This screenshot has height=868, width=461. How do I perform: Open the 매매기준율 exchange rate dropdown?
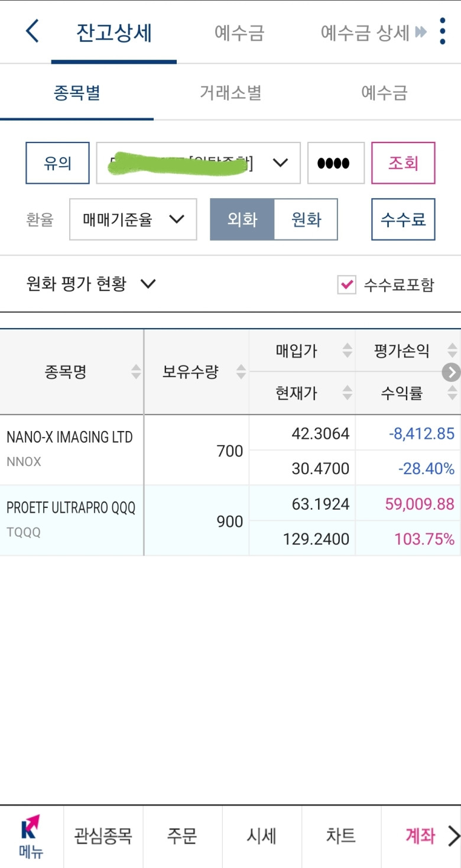[133, 219]
